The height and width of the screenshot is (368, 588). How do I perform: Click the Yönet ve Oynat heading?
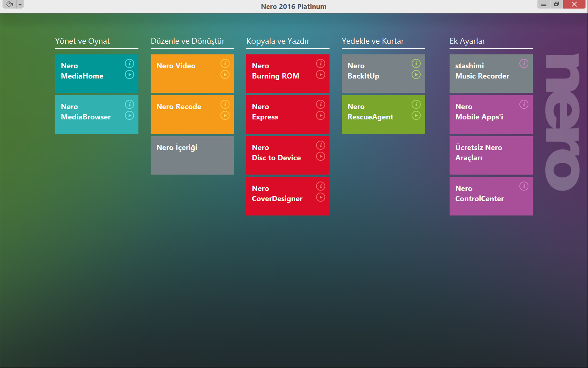click(82, 41)
